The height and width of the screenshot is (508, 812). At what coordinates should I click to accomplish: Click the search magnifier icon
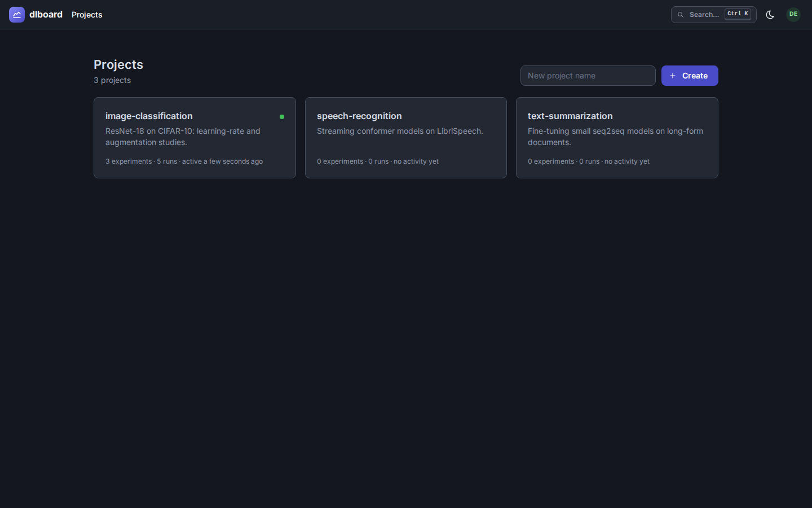click(x=681, y=15)
